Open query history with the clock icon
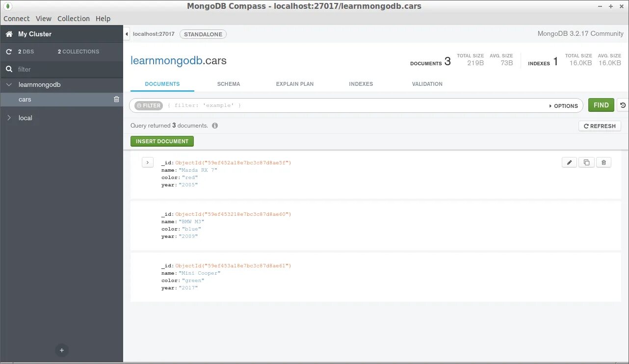Screen dimensions: 629x364 [623, 105]
